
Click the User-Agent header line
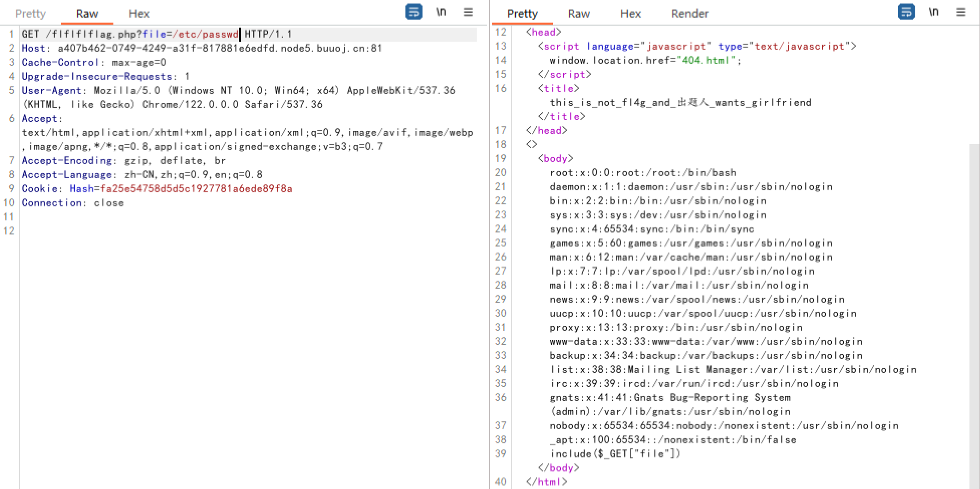238,97
